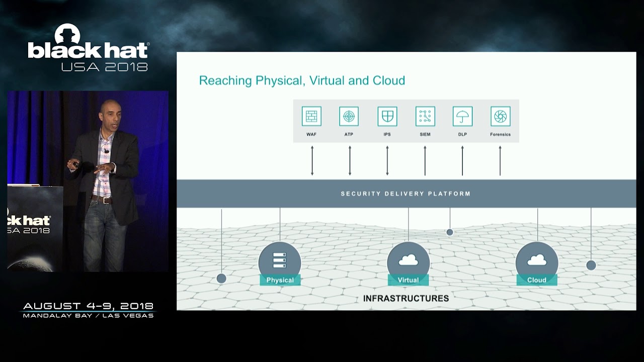The image size is (644, 362).
Task: Select the Forensics aperture icon
Action: point(501,116)
